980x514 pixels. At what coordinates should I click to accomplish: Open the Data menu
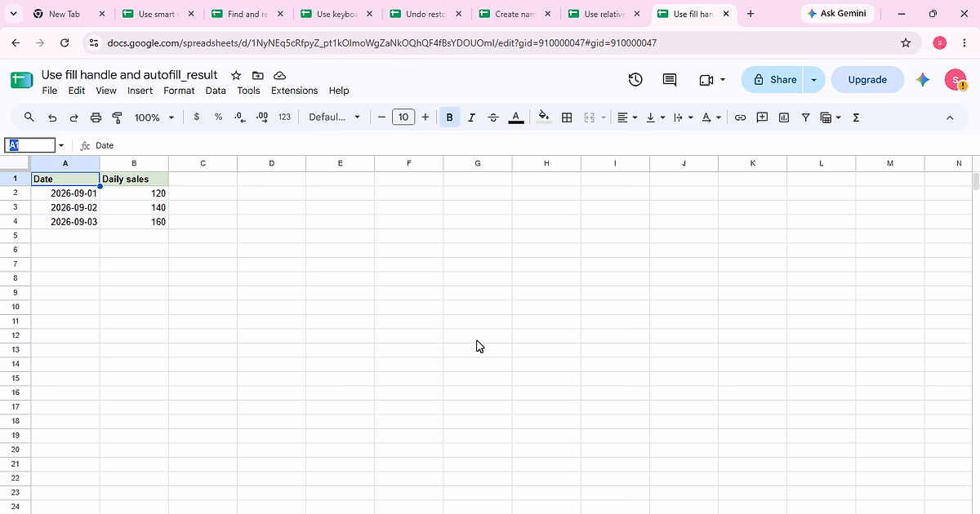216,91
